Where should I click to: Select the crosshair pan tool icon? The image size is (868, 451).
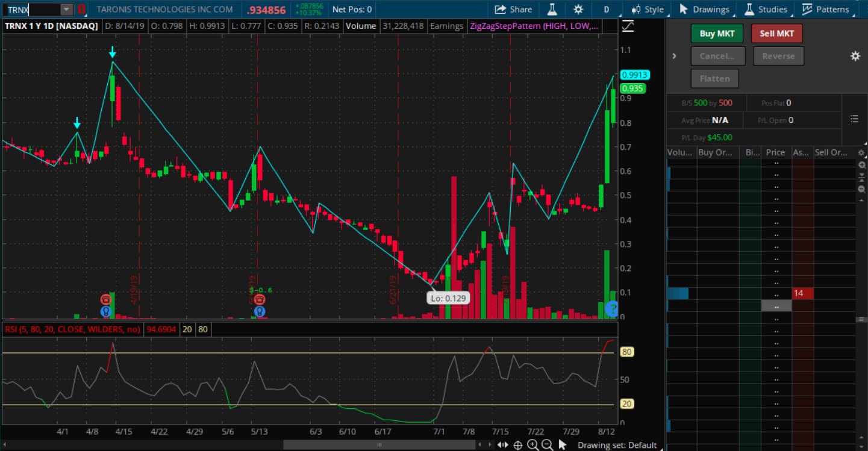517,446
